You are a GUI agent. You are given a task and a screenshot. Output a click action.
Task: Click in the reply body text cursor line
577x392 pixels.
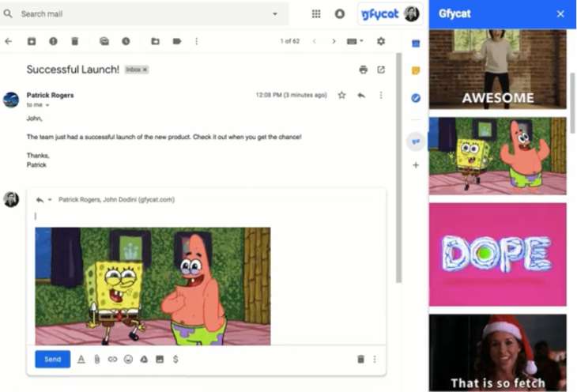pyautogui.click(x=206, y=216)
